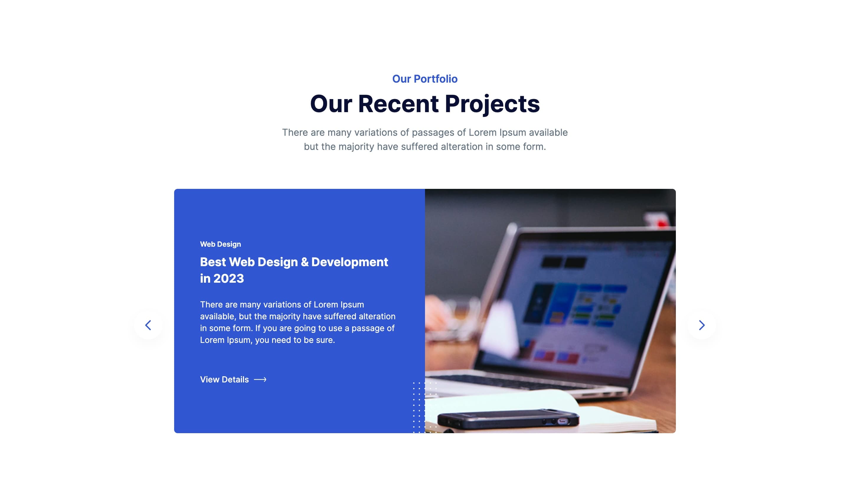Click the left chevron carousel control

pyautogui.click(x=148, y=325)
